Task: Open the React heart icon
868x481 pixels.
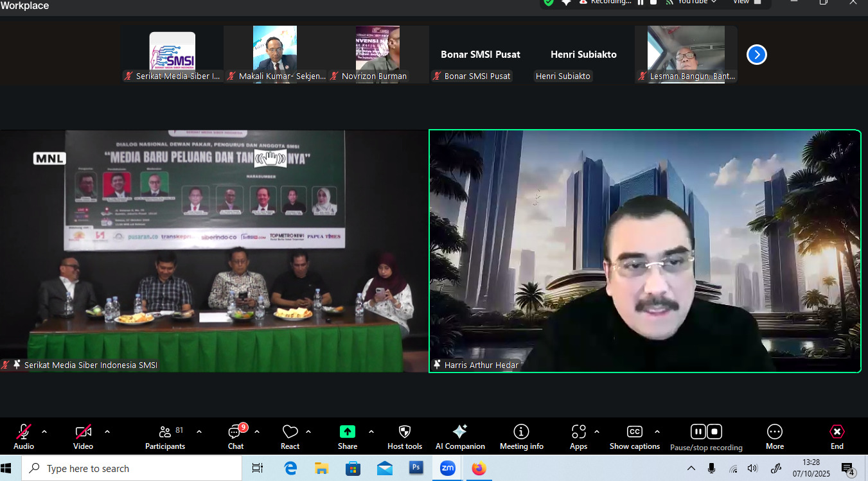Action: pyautogui.click(x=290, y=437)
